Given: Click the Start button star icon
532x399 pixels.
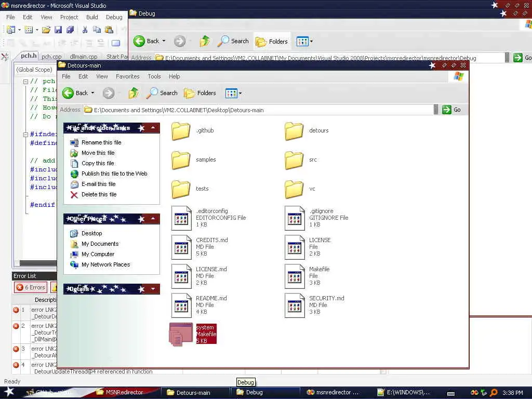Looking at the screenshot, I should coord(9,392).
